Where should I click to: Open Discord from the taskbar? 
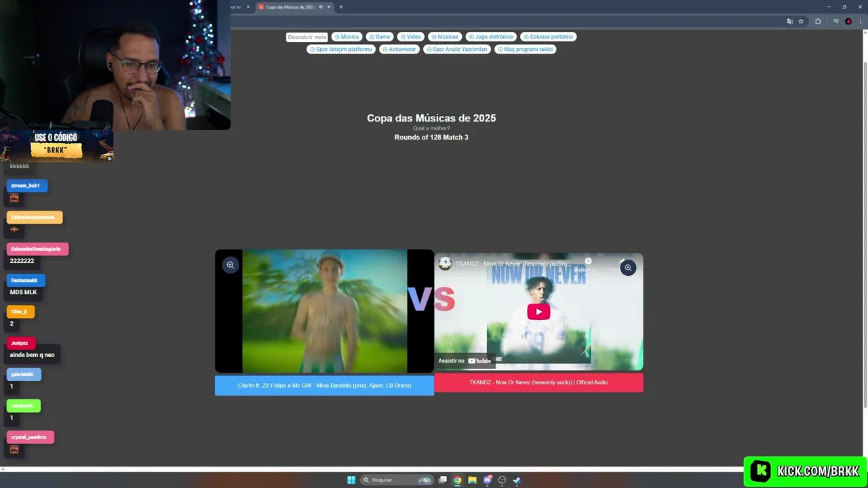(487, 480)
